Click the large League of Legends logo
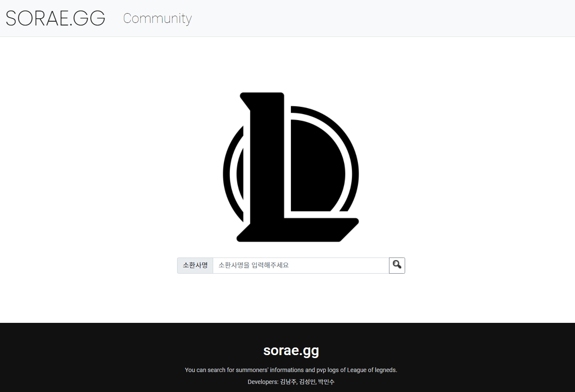The image size is (575, 392). (x=291, y=167)
